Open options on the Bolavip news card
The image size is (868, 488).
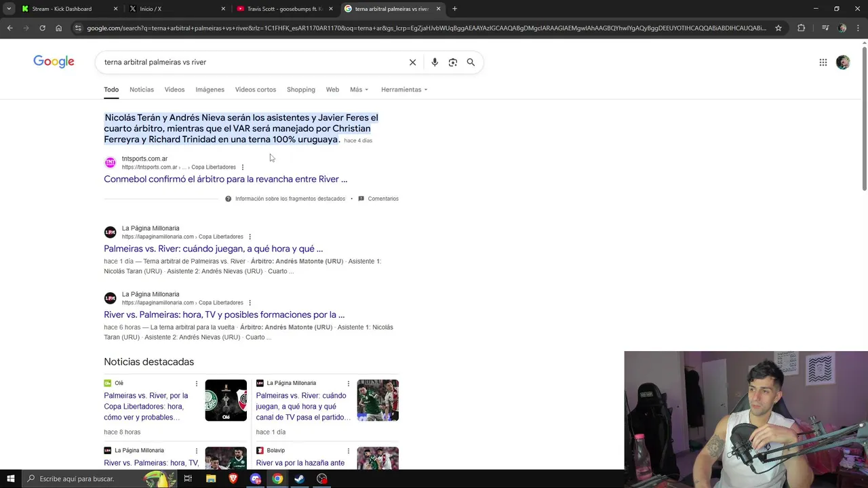tap(349, 451)
